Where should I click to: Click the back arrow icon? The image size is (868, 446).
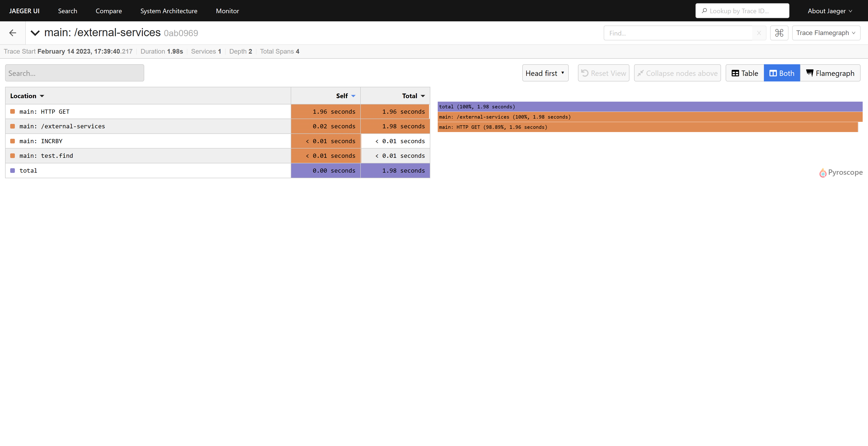click(13, 33)
